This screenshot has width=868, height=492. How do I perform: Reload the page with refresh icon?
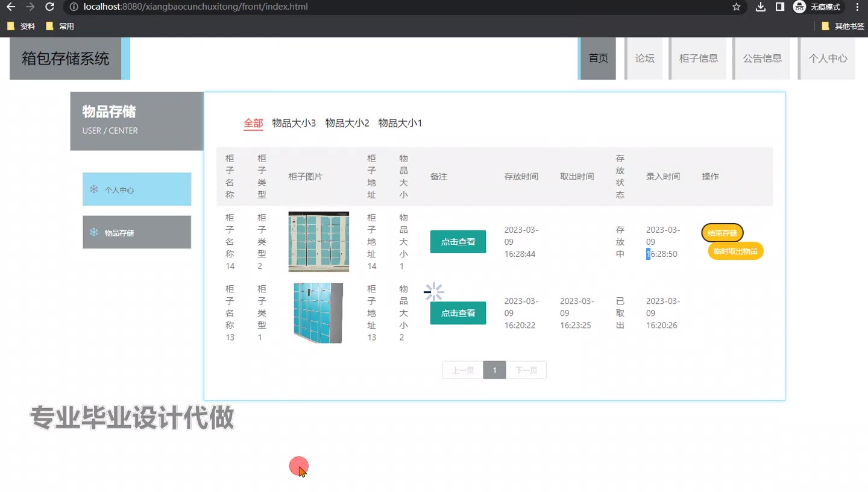tap(50, 7)
